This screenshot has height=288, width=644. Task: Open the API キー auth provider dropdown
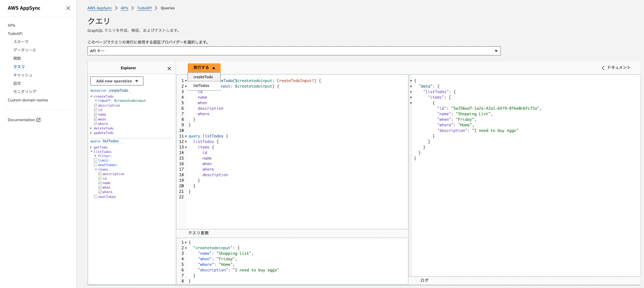click(294, 51)
